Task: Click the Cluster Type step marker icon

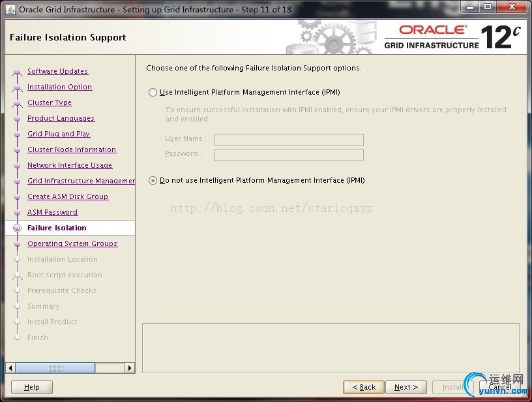Action: click(x=18, y=103)
